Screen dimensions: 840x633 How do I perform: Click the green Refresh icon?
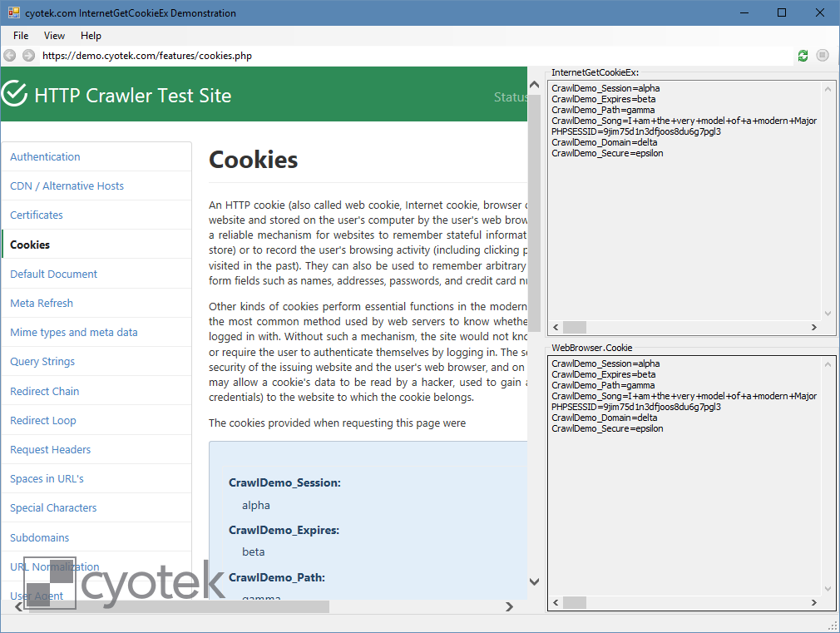tap(803, 55)
